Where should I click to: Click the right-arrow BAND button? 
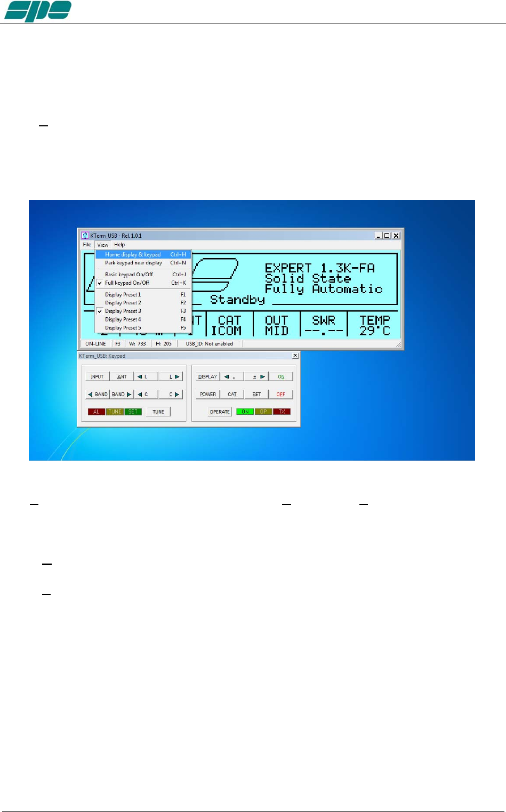pos(122,395)
